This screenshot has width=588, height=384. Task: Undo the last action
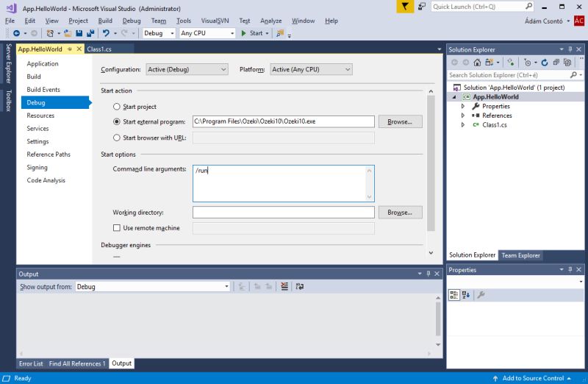click(x=106, y=33)
